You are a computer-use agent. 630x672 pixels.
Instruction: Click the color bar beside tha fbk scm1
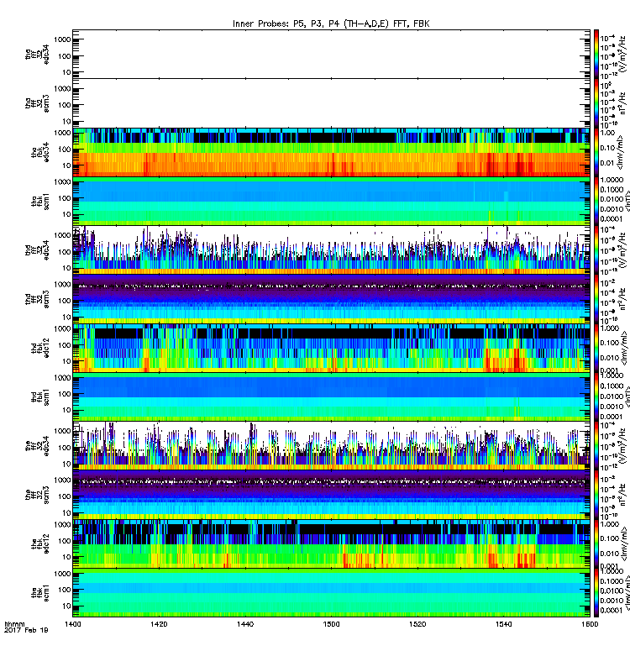coord(596,201)
